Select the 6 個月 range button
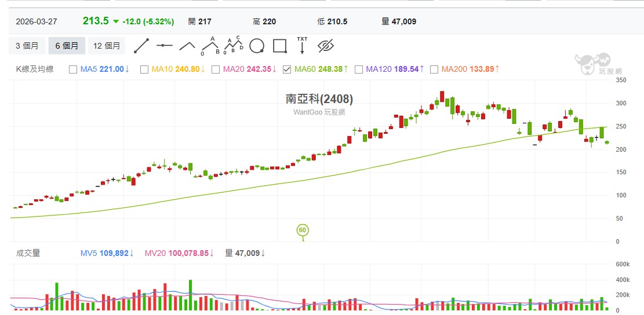This screenshot has width=644, height=315. pos(67,46)
